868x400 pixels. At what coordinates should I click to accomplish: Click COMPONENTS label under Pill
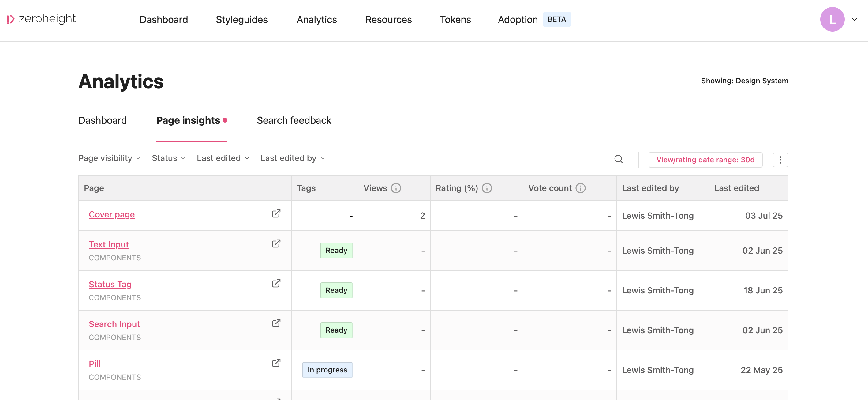pyautogui.click(x=115, y=377)
